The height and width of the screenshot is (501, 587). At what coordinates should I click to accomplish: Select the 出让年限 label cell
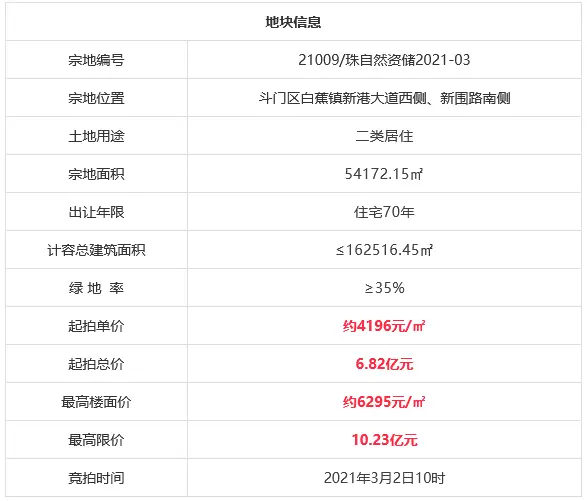tap(96, 212)
